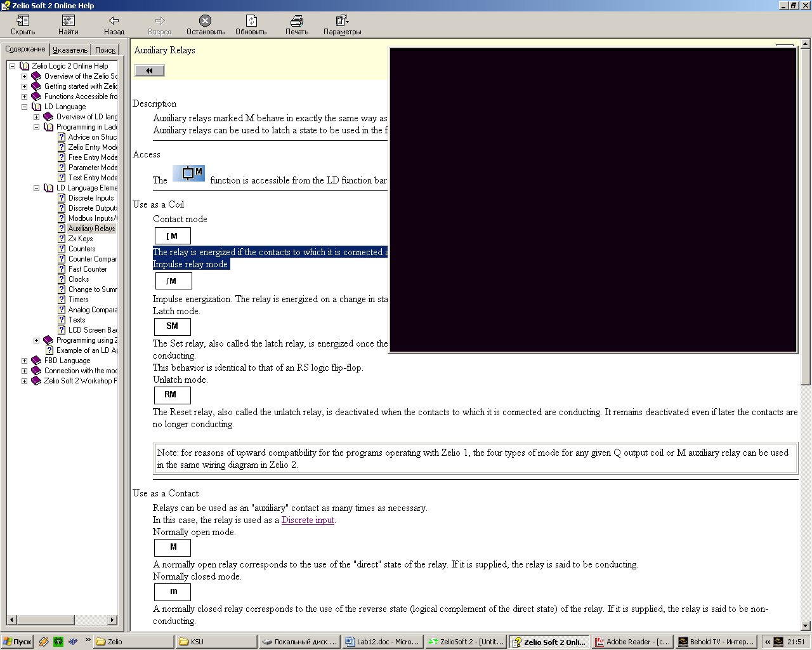The height and width of the screenshot is (650, 812).
Task: Open the Modbus Inputs/Outputs topic
Action: click(93, 218)
